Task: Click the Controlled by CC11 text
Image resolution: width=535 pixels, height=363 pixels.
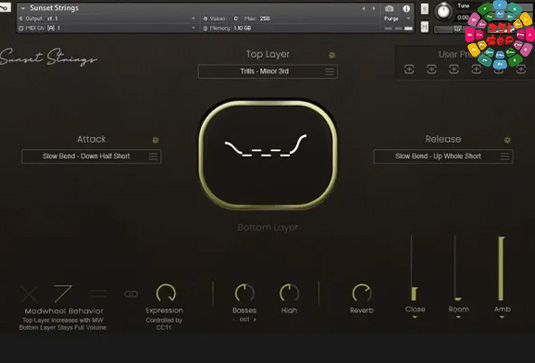Action: (x=164, y=324)
